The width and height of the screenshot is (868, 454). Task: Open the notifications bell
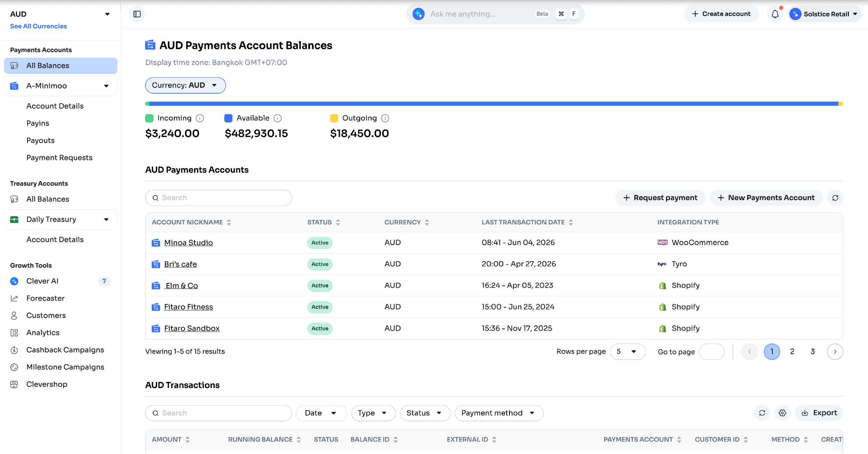(775, 14)
